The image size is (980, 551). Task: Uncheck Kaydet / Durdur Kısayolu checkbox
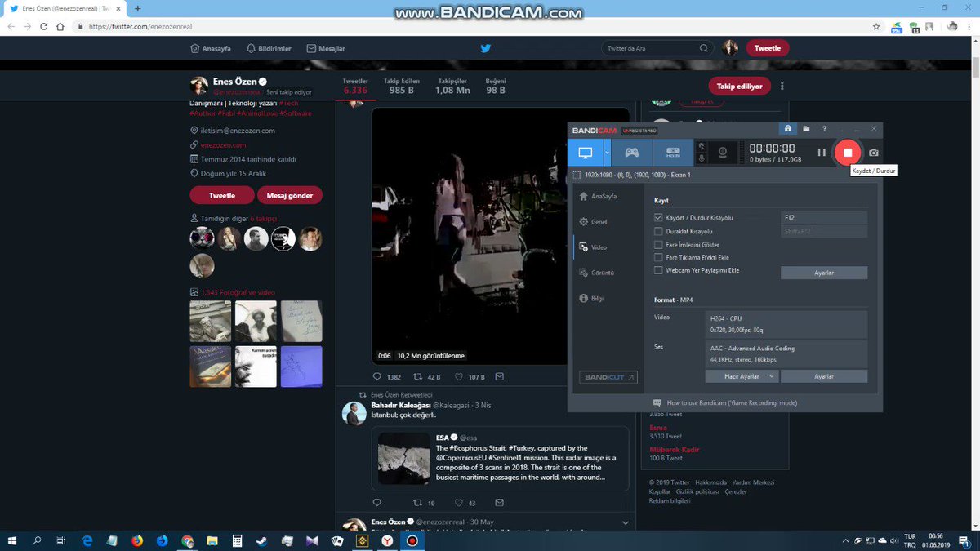[658, 218]
